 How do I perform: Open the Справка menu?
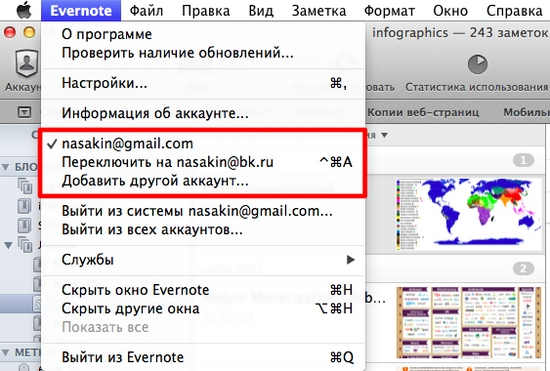[514, 11]
